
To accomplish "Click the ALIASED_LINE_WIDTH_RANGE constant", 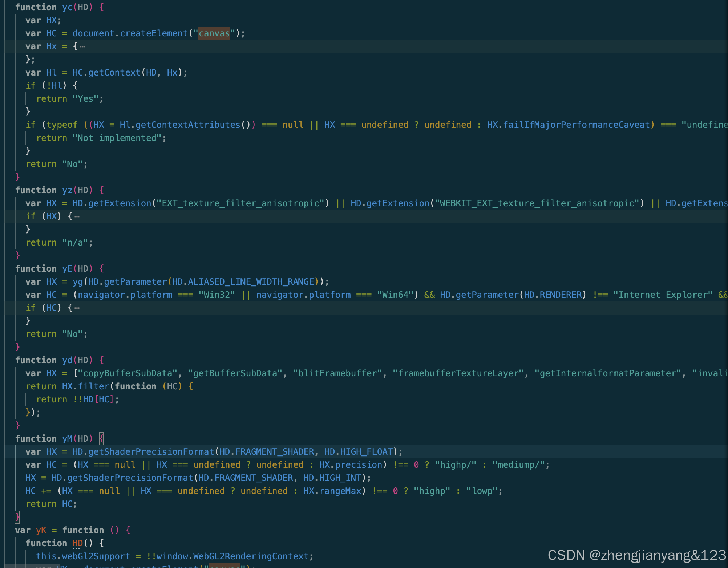I will [x=251, y=282].
